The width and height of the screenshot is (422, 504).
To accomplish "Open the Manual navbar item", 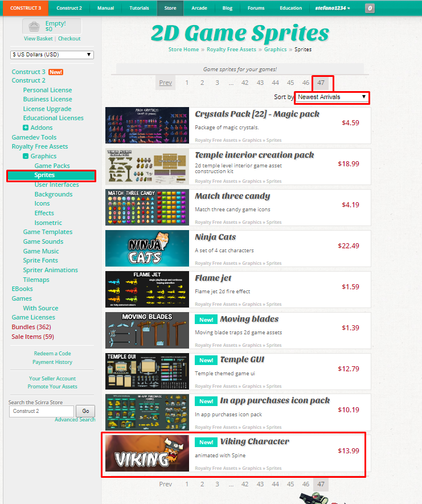I will coord(106,8).
